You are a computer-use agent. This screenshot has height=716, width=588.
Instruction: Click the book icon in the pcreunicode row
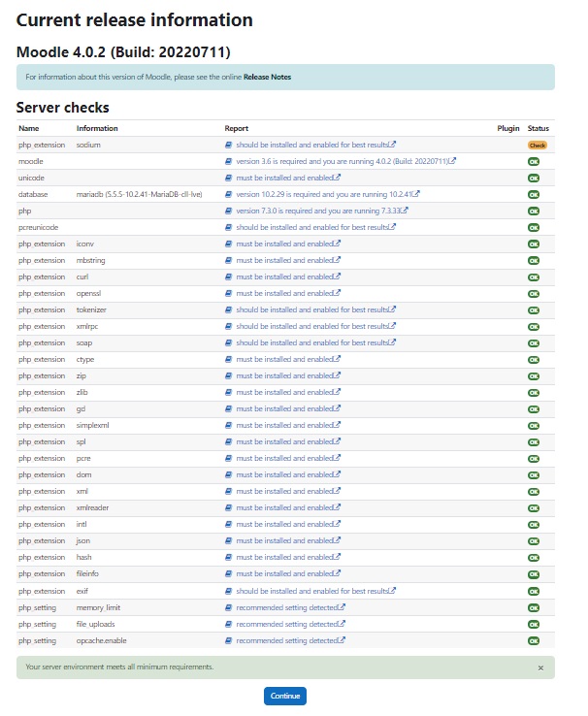coord(228,227)
